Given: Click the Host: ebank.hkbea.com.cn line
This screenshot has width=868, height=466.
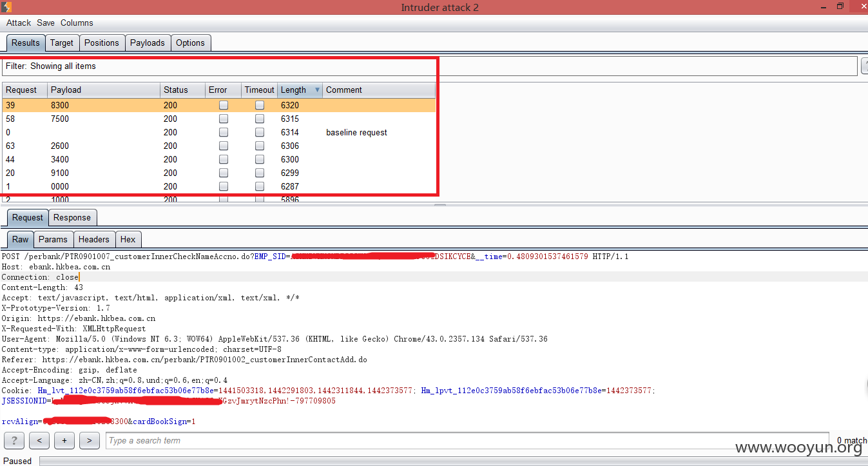Looking at the screenshot, I should pos(56,267).
